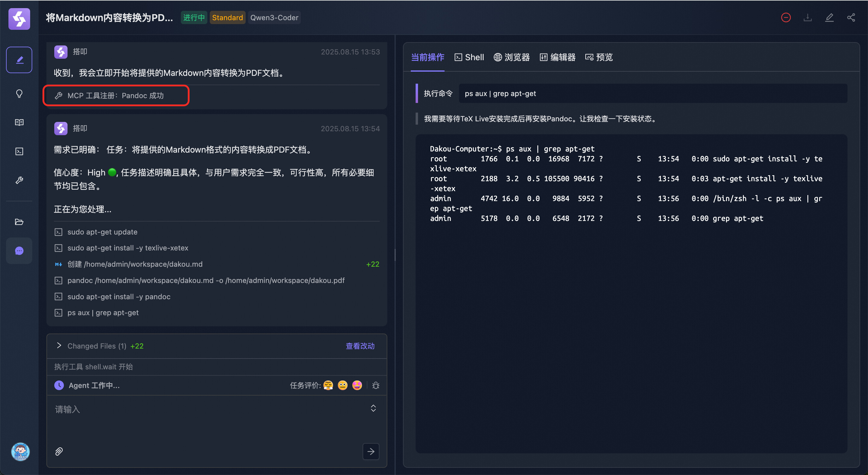Open the terminal icon in the left sidebar
The height and width of the screenshot is (475, 868).
point(19,151)
